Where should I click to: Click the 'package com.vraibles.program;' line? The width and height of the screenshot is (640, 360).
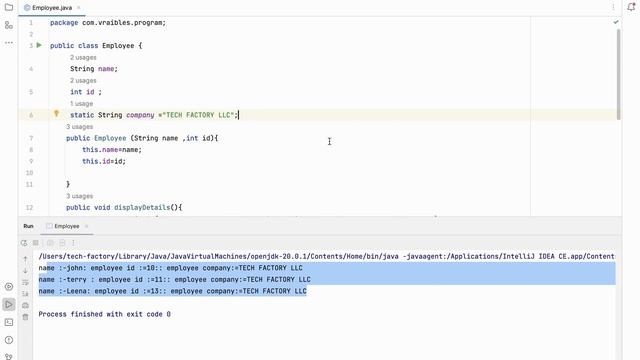tap(108, 23)
